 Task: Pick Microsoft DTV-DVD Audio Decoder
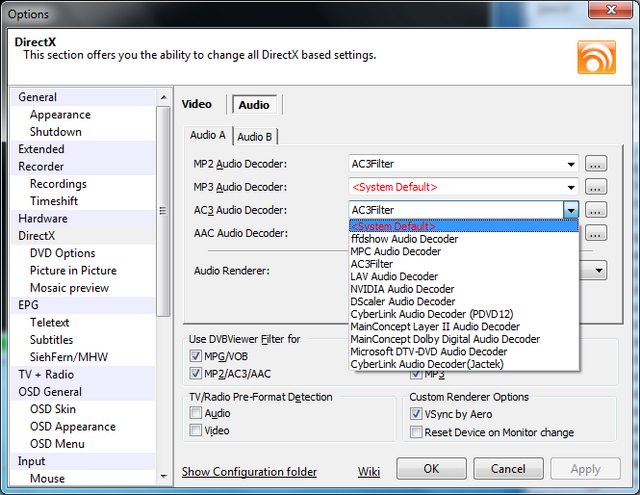coord(464,351)
